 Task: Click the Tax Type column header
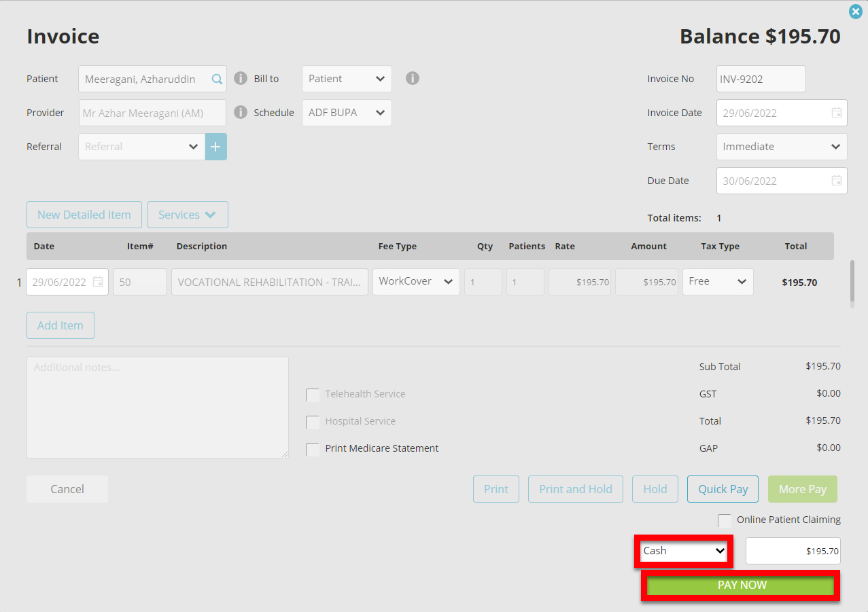[720, 247]
